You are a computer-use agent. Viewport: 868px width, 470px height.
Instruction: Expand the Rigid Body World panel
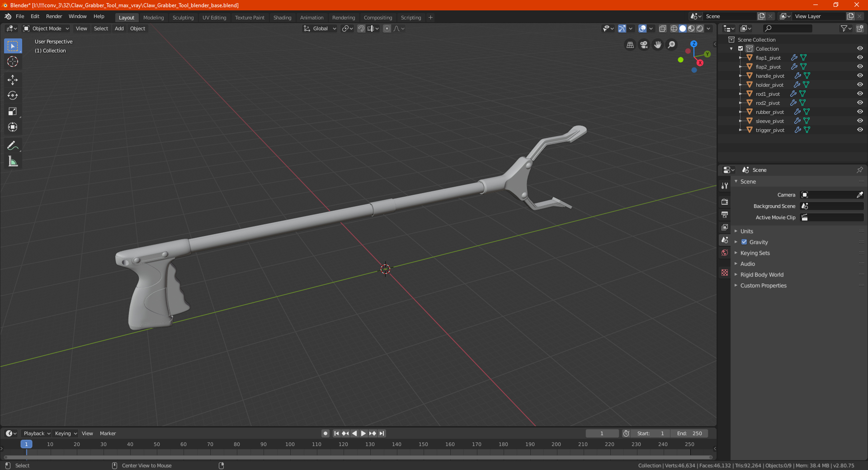762,275
